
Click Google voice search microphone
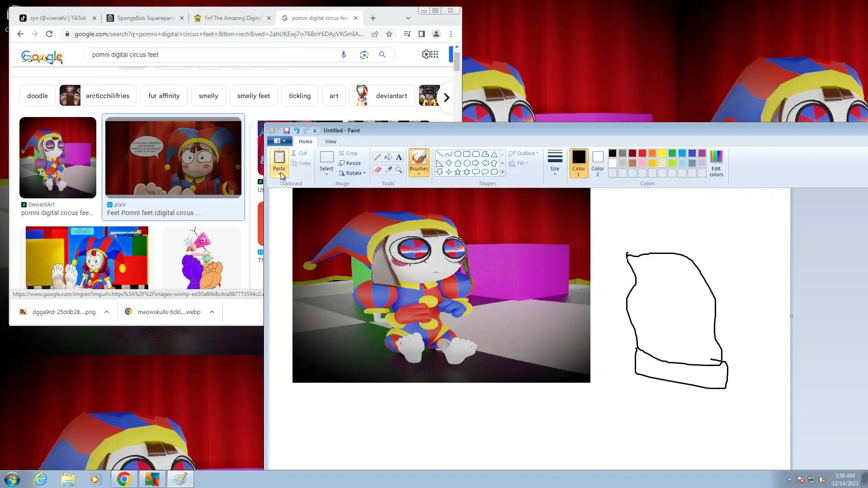(344, 55)
